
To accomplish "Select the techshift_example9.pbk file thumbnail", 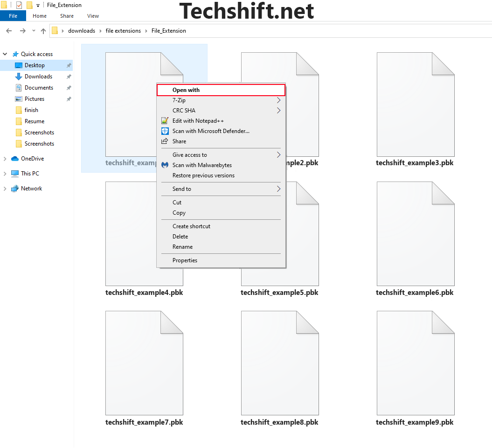I will pos(415,363).
